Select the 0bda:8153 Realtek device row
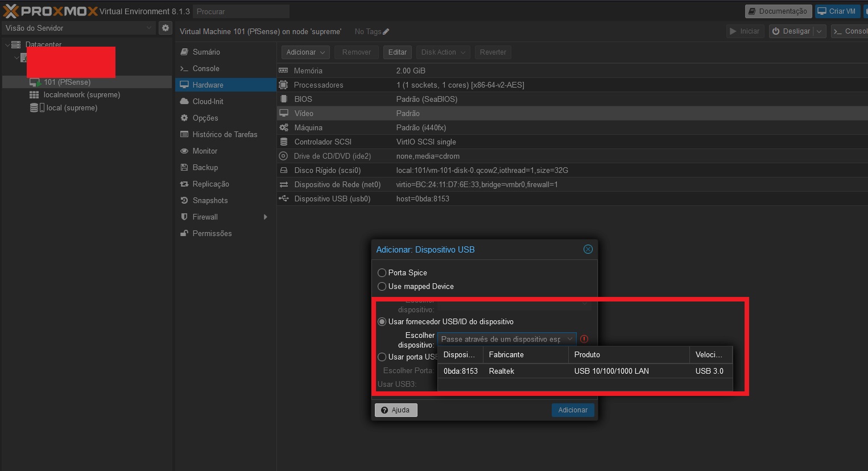This screenshot has width=868, height=471. [585, 371]
